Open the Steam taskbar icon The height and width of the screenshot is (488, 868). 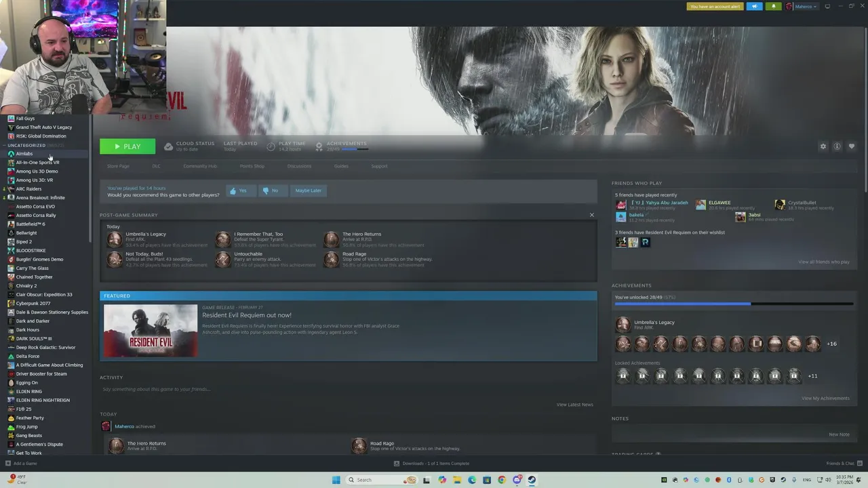tap(532, 480)
